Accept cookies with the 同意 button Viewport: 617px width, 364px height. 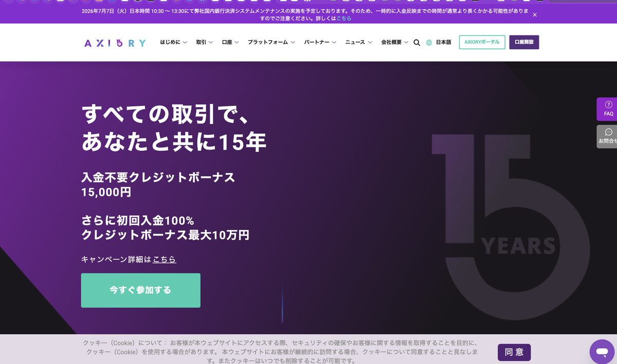tap(514, 352)
